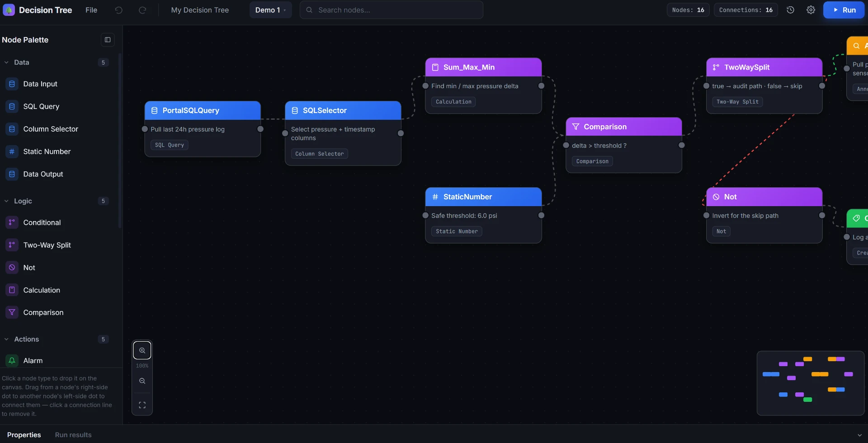Click TwoWaySplit output connector dot
The height and width of the screenshot is (443, 868).
click(822, 86)
